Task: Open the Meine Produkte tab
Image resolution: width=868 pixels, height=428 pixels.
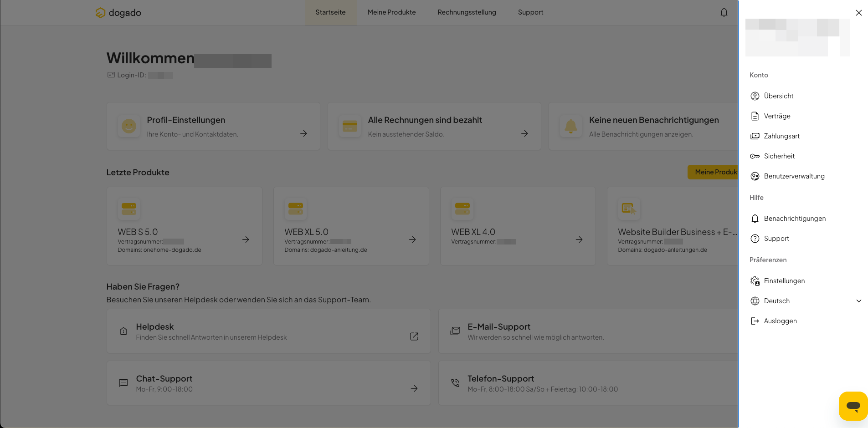Action: tap(392, 12)
